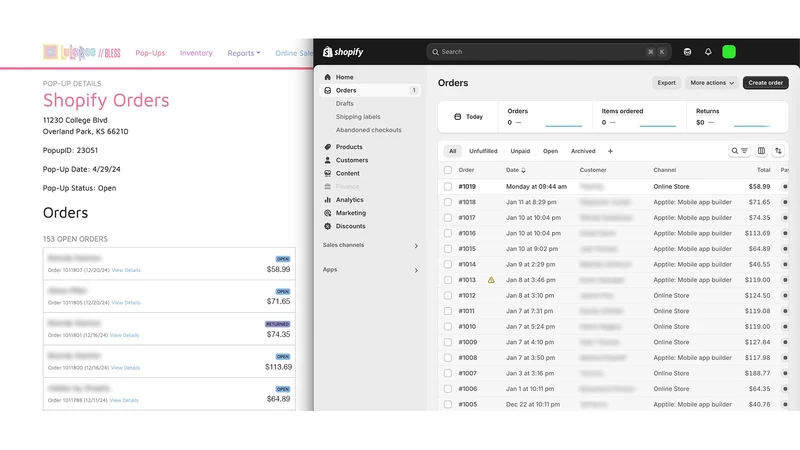Expand the Apps section
Viewport: 800px width, 450px height.
[416, 270]
